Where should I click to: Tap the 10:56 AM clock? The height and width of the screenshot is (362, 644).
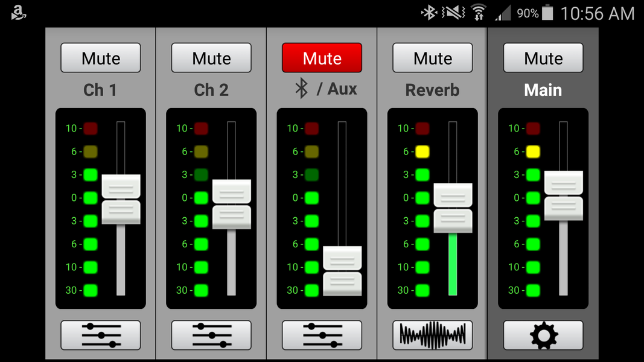coord(598,13)
